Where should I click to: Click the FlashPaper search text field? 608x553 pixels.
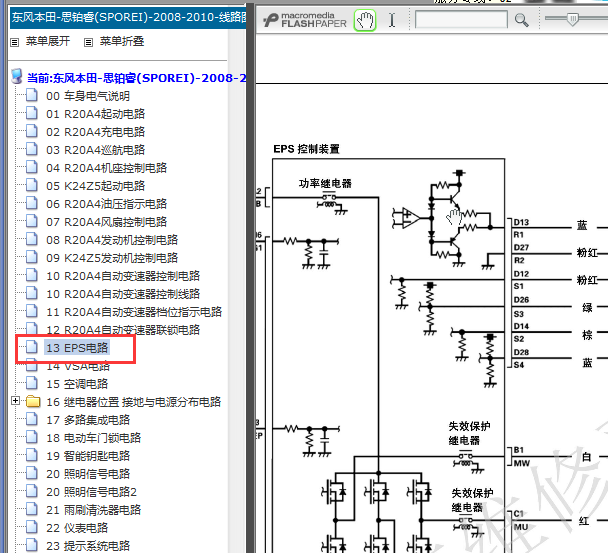click(x=461, y=19)
